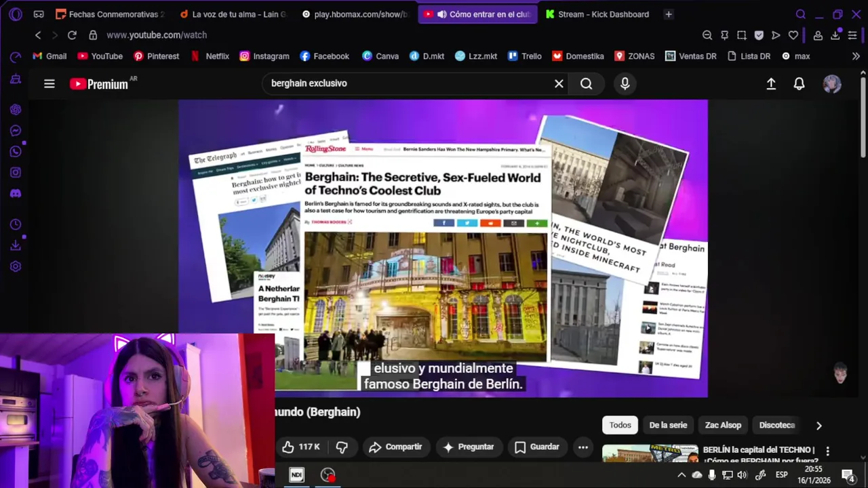Open the site lock security info

point(93,35)
